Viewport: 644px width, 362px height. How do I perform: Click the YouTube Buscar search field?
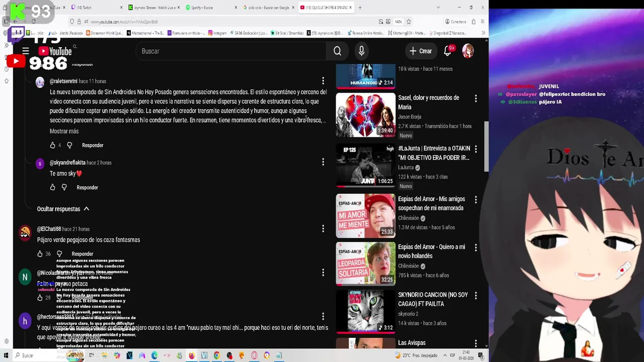231,51
